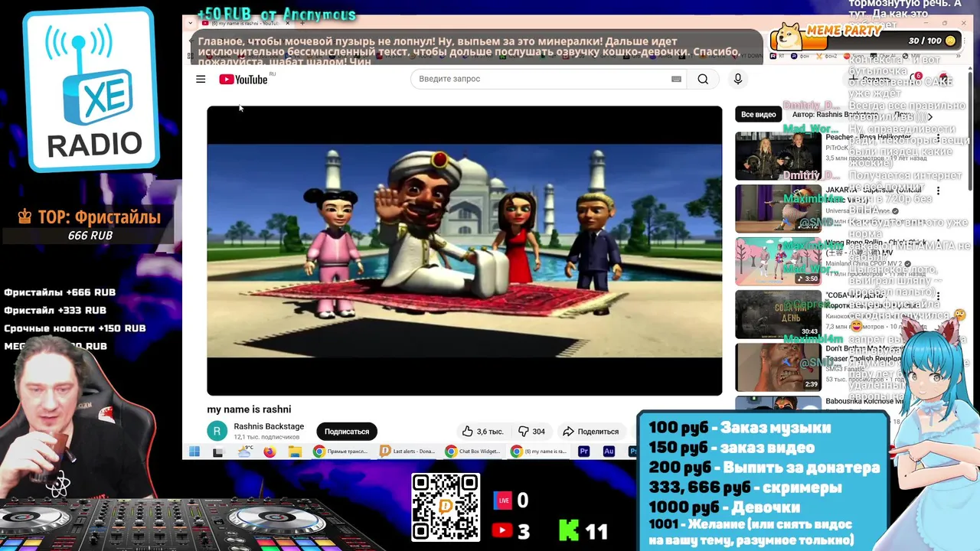Open File Explorer from the taskbar
This screenshot has width=980, height=551.
click(295, 452)
